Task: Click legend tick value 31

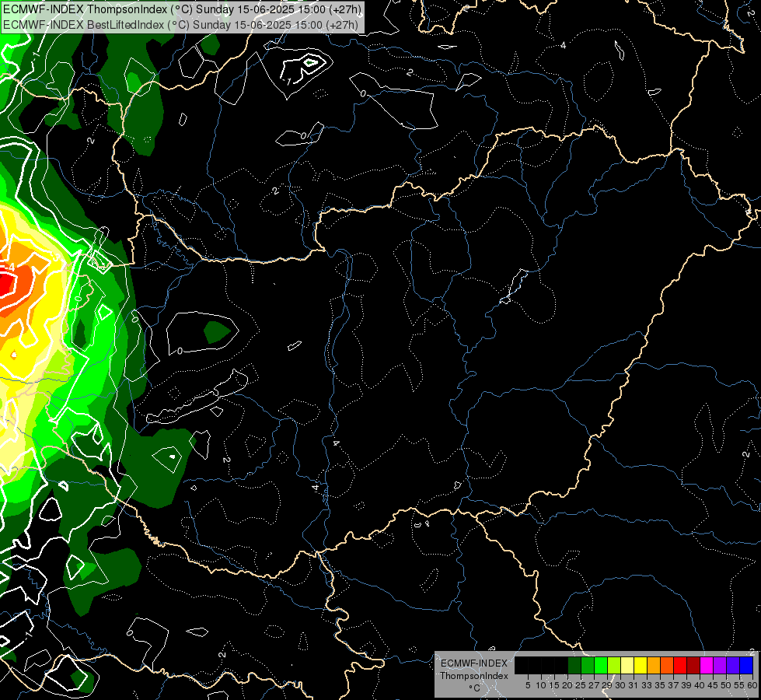Action: point(634,685)
